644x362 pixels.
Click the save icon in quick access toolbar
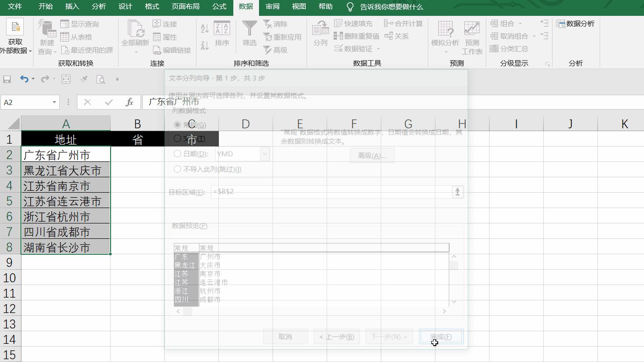click(7, 79)
